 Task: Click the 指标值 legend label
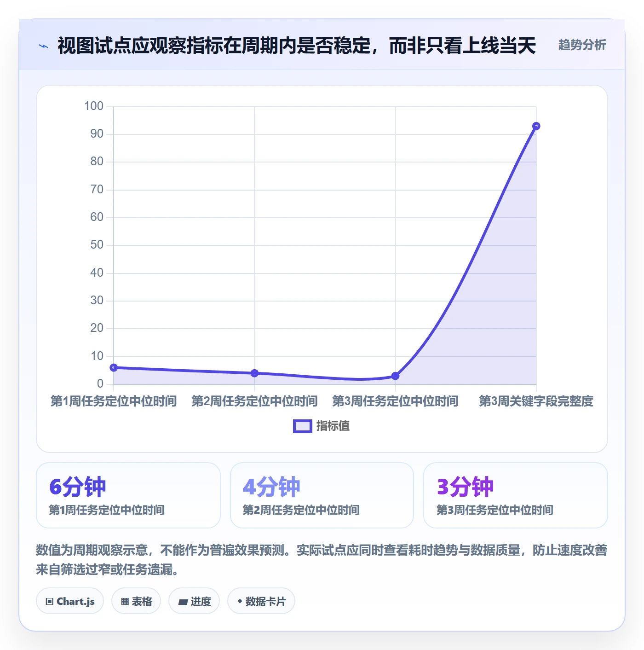(333, 426)
